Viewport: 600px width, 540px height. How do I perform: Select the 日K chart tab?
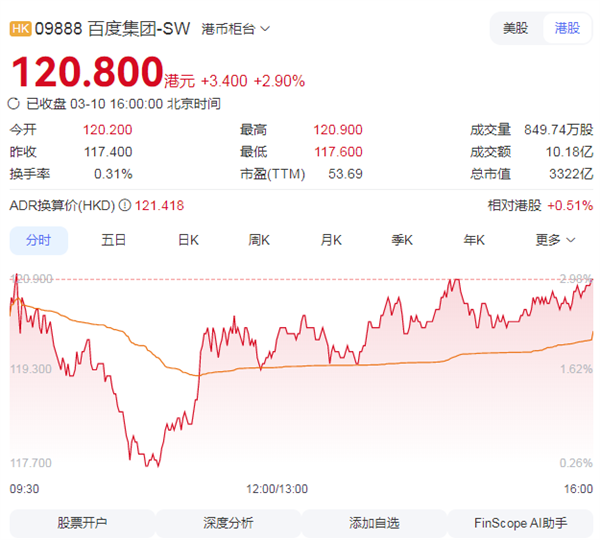(188, 240)
